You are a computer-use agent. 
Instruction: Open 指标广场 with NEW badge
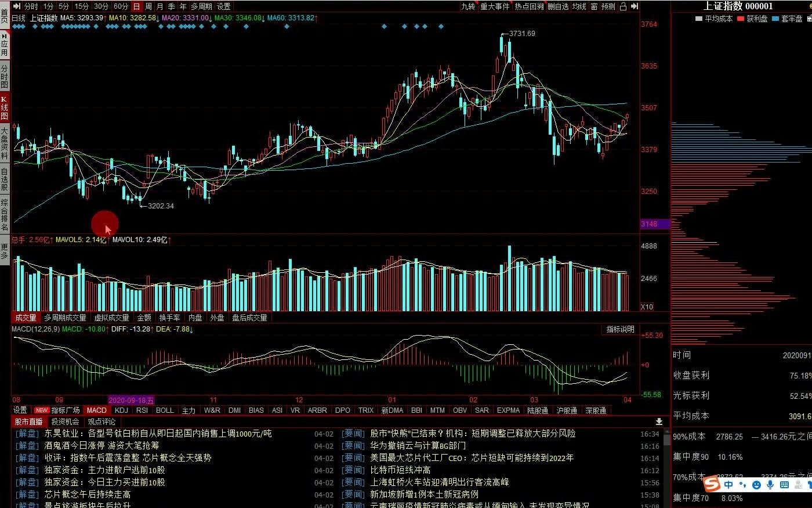click(58, 410)
